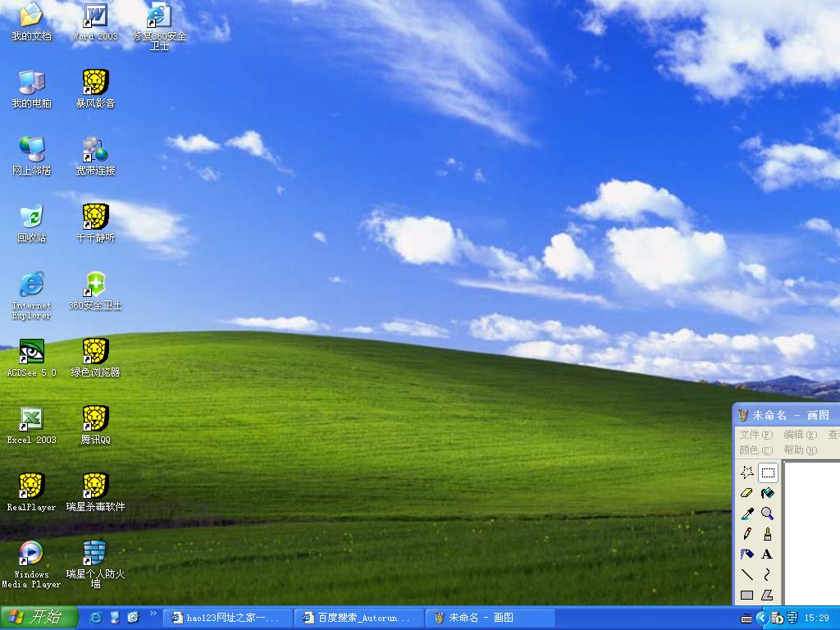Open the 颜色(C) menu in Paint
Image resolution: width=840 pixels, height=630 pixels.
[x=756, y=450]
